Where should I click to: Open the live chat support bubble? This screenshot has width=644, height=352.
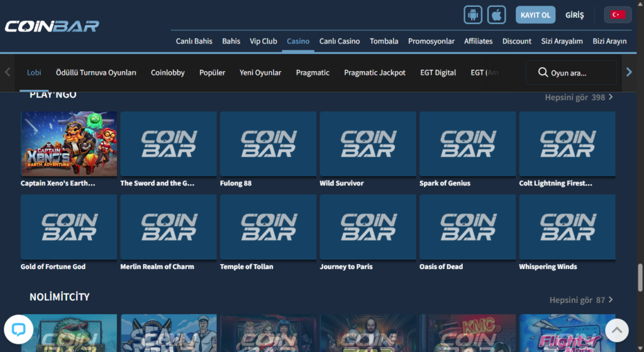pos(18,329)
